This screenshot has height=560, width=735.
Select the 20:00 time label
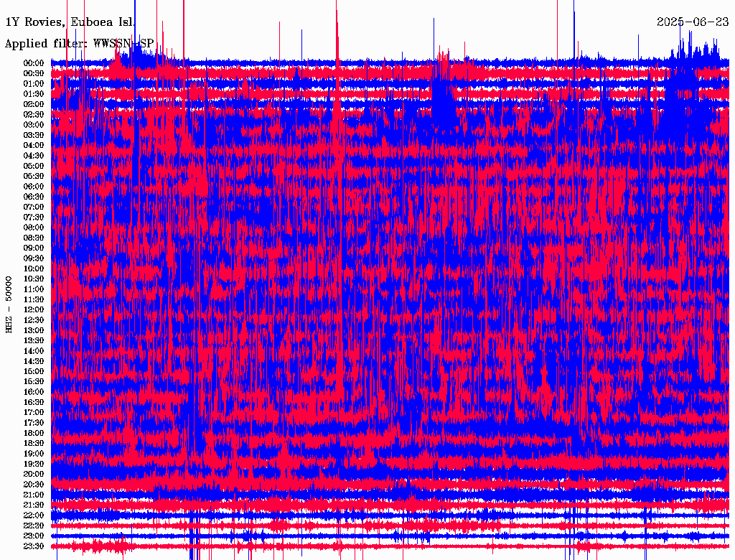click(34, 474)
